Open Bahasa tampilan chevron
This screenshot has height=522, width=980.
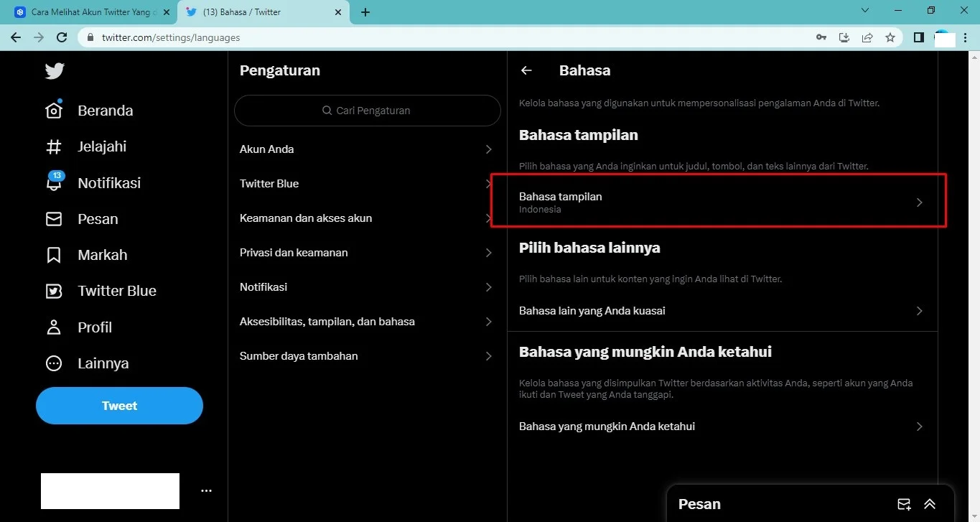920,202
